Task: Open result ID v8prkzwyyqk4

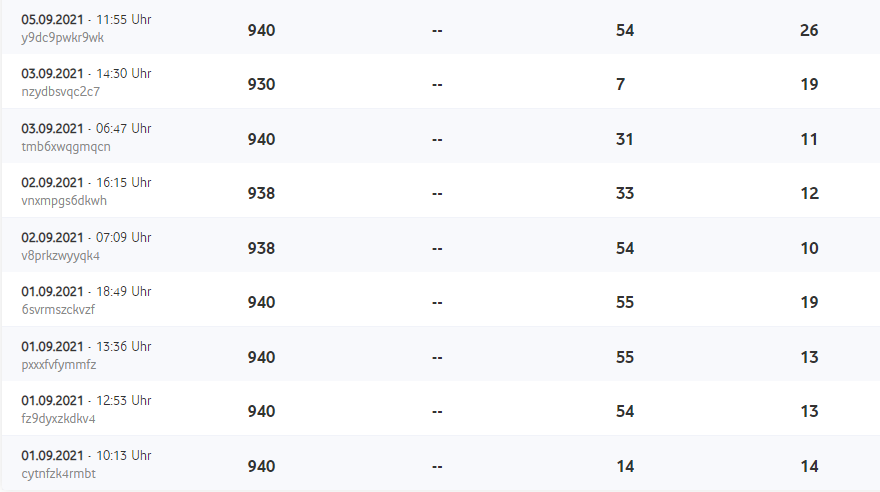Action: point(61,256)
